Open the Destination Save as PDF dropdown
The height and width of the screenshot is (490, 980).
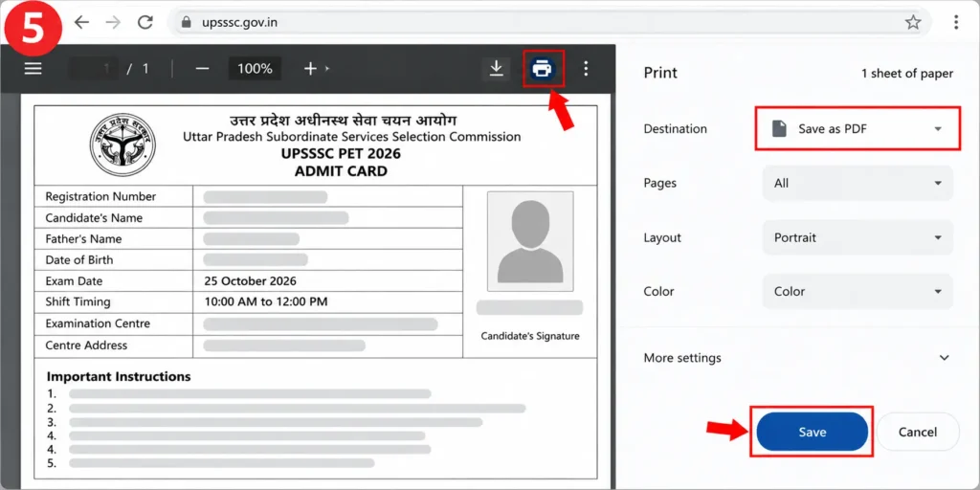[857, 129]
